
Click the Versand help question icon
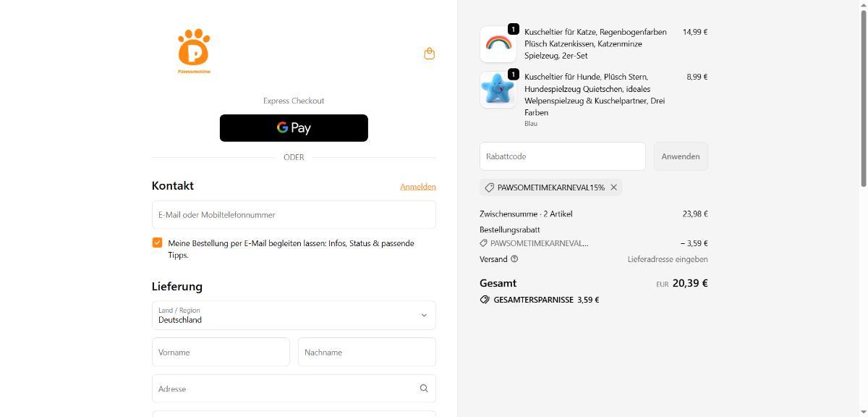click(x=514, y=259)
